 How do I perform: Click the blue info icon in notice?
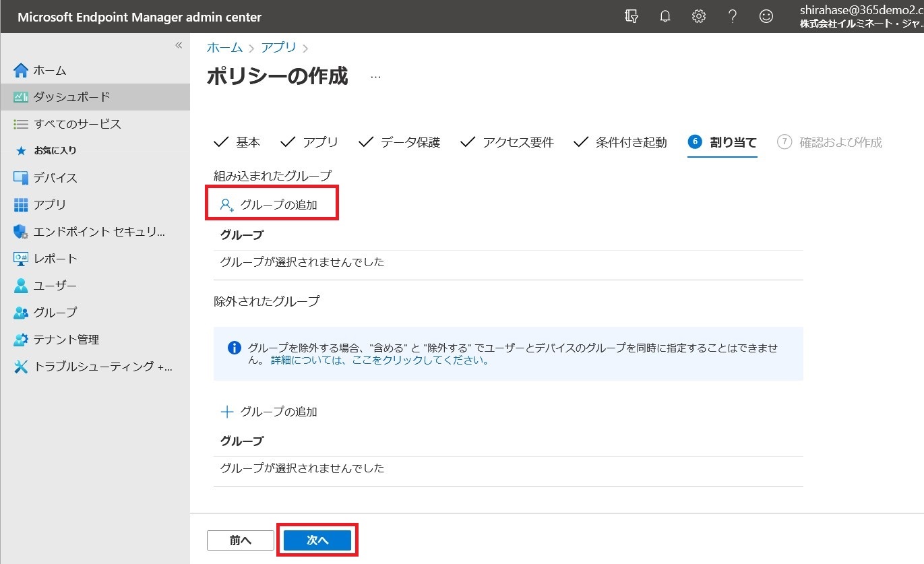coord(234,348)
